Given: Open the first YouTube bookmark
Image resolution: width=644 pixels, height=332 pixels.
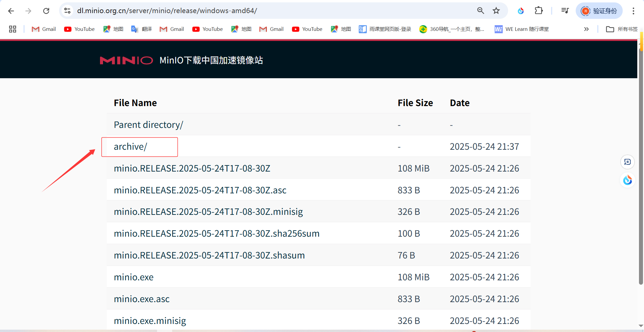Looking at the screenshot, I should coord(80,29).
